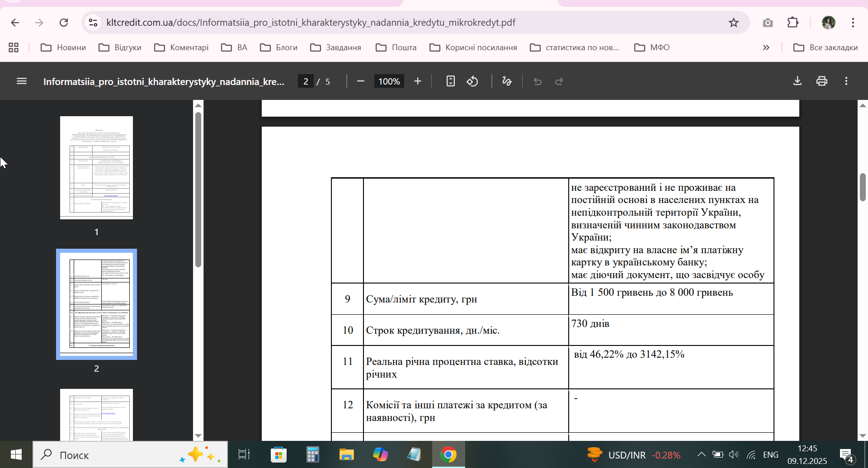Open PDF viewer more actions menu

pyautogui.click(x=846, y=81)
